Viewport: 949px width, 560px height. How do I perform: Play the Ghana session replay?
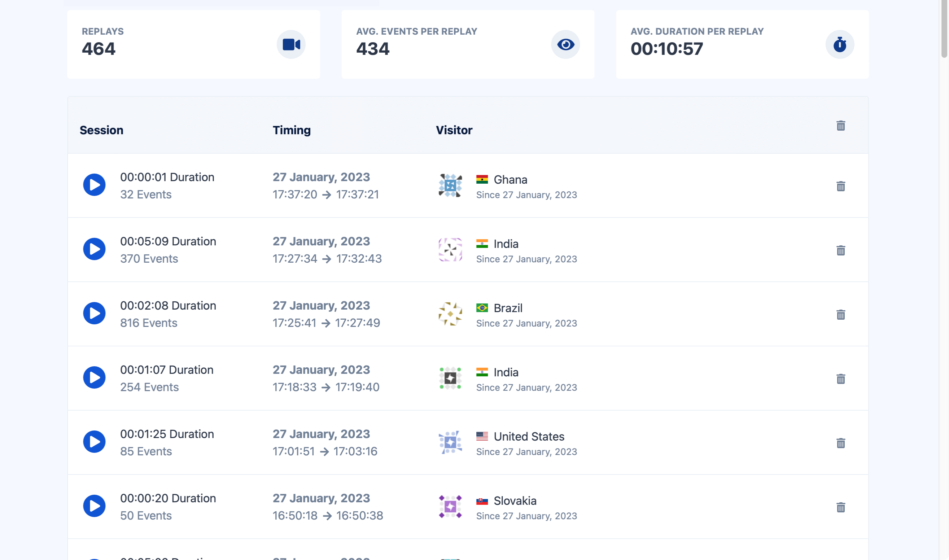pyautogui.click(x=94, y=185)
